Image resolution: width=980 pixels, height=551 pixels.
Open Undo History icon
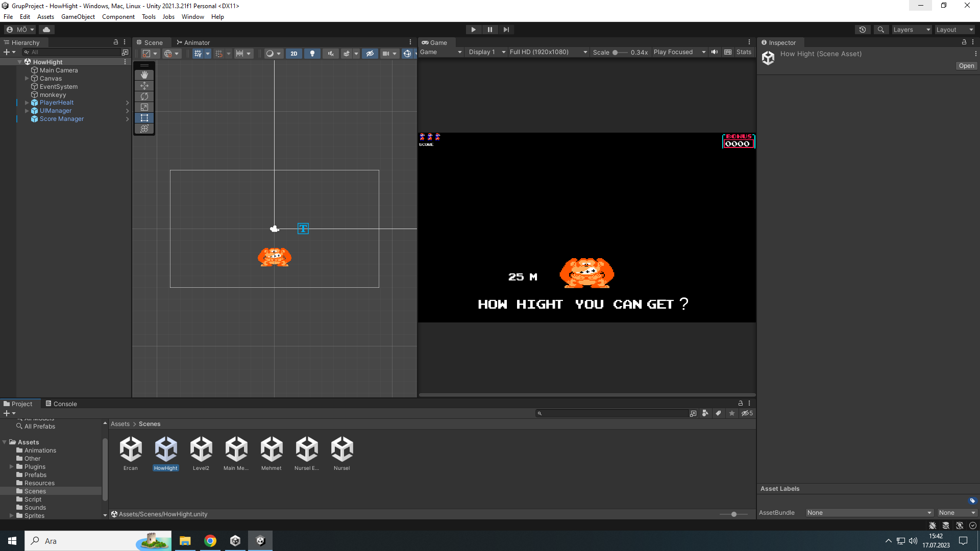pos(863,30)
